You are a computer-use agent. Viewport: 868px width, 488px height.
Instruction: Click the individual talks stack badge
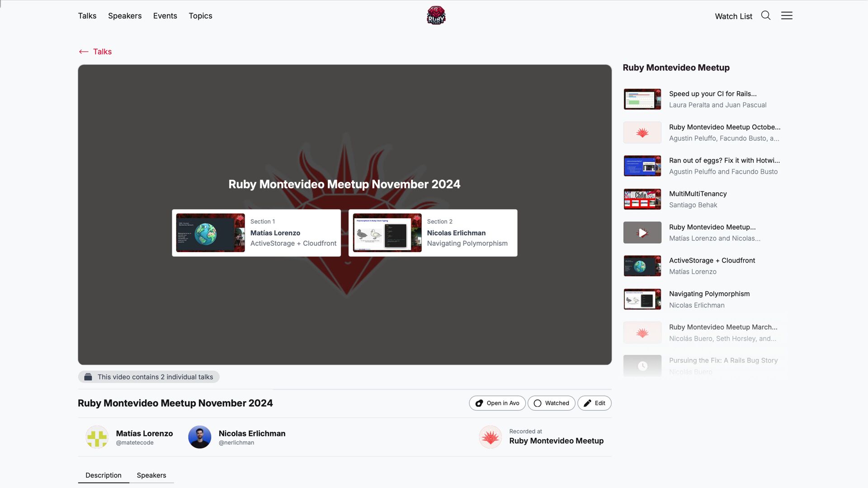(x=149, y=377)
